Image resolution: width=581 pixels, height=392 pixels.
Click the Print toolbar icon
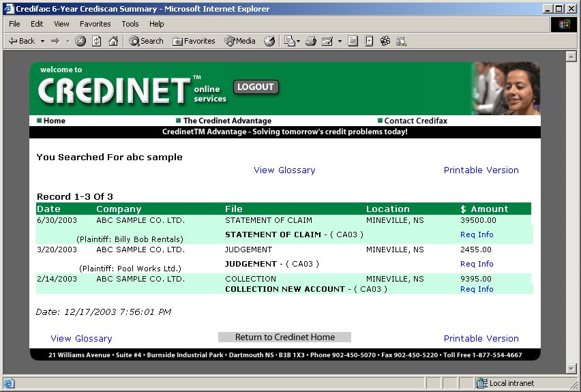tap(311, 41)
